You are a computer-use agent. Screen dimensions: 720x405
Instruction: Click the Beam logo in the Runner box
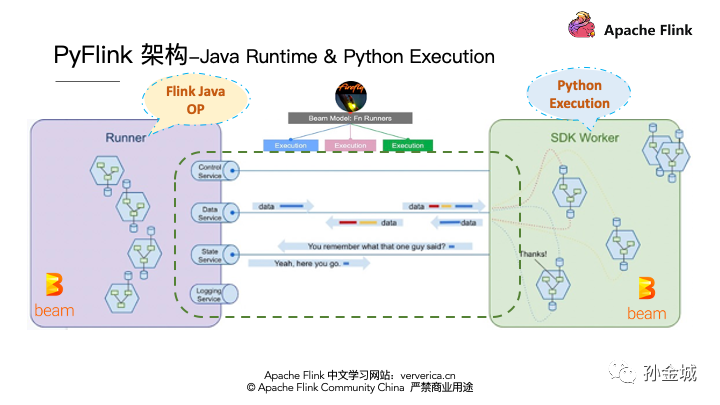coord(54,295)
